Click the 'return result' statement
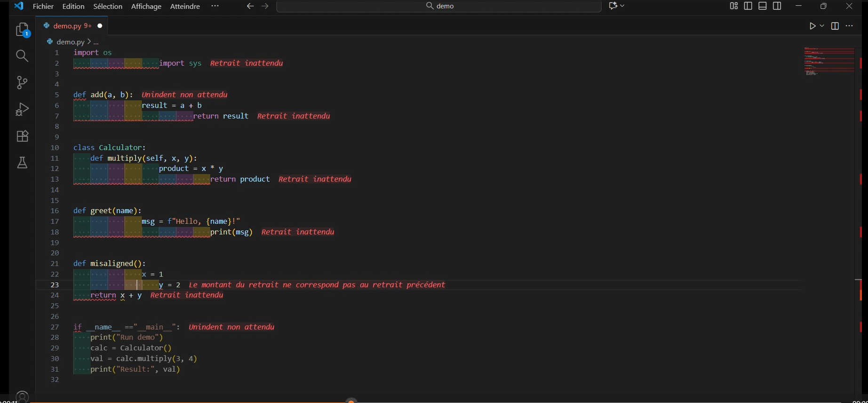This screenshot has height=403, width=868. [x=221, y=116]
